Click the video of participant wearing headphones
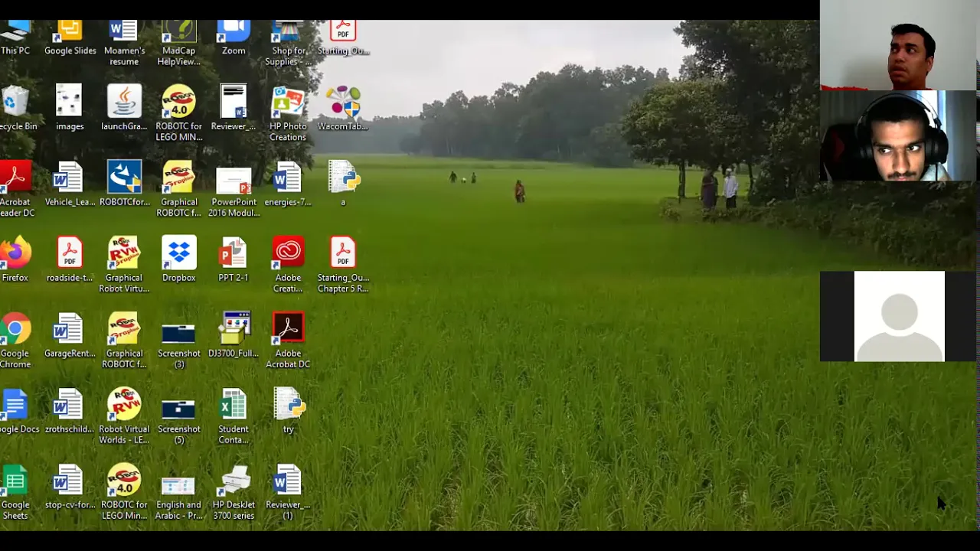The image size is (980, 551). 897,136
